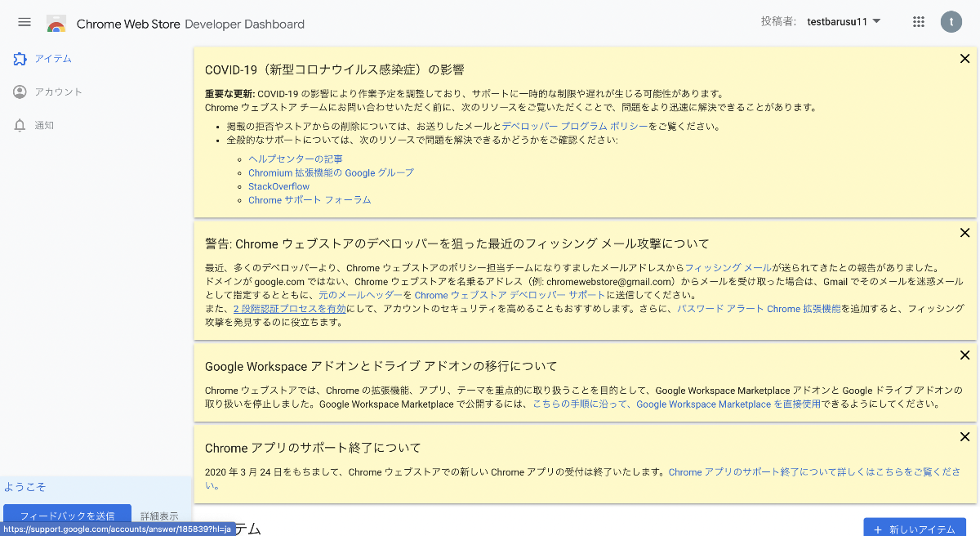
Task: Click the bell icon beside 通知
Action: [20, 125]
